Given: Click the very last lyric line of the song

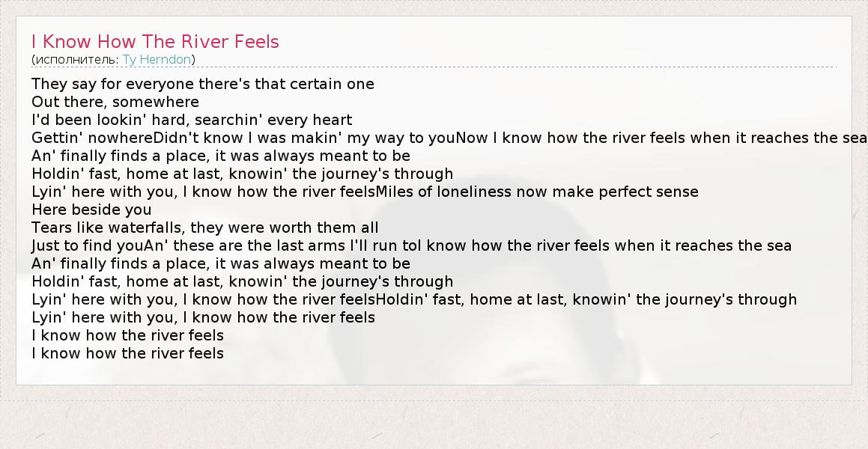Looking at the screenshot, I should tap(128, 353).
